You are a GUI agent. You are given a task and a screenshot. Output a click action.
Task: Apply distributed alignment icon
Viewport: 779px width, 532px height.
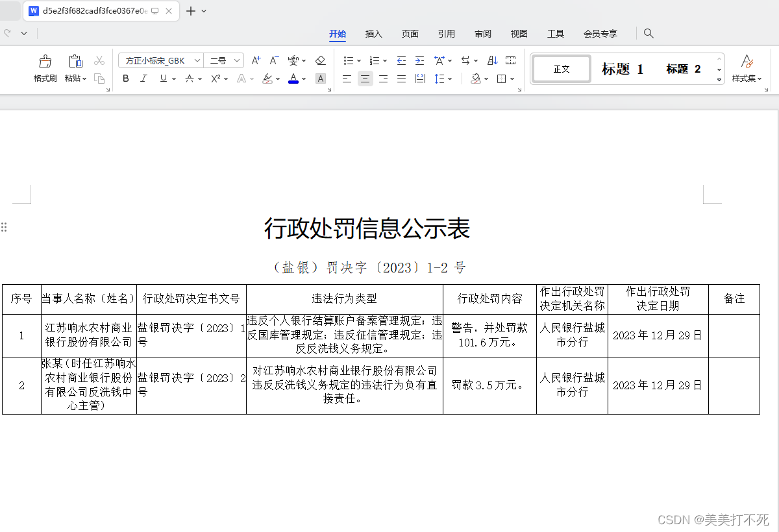tap(420, 79)
